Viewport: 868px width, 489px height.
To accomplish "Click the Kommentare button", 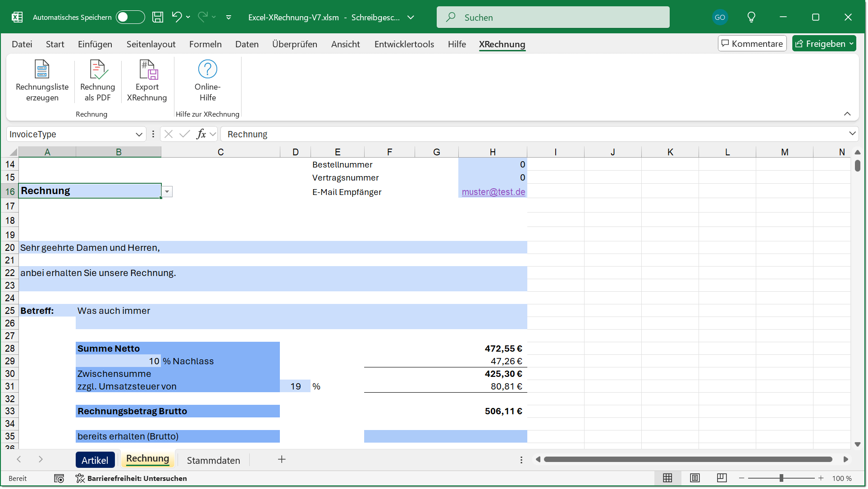I will click(x=752, y=44).
